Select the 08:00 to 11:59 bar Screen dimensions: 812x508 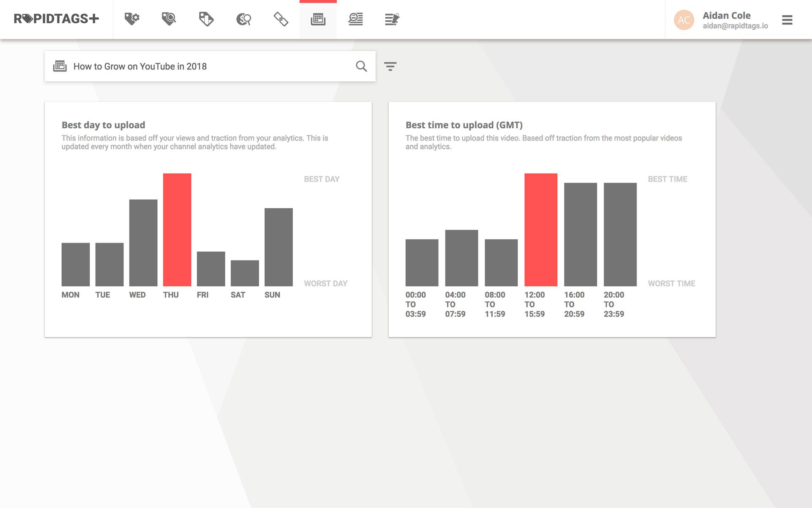pyautogui.click(x=501, y=262)
